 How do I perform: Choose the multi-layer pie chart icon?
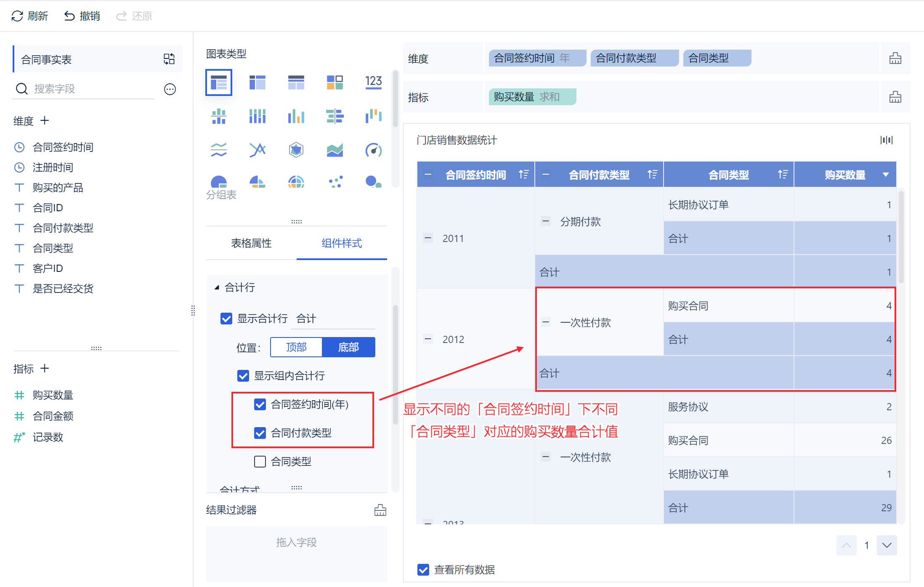click(296, 182)
